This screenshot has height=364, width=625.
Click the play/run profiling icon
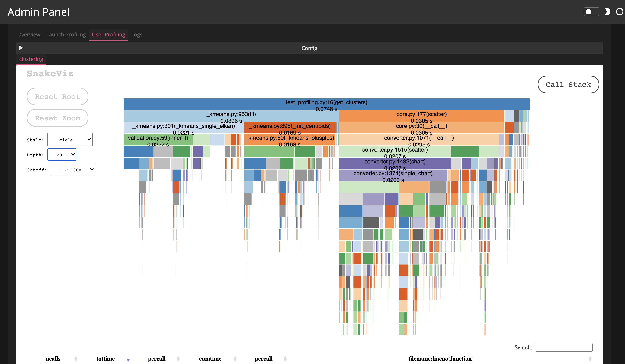click(x=21, y=48)
